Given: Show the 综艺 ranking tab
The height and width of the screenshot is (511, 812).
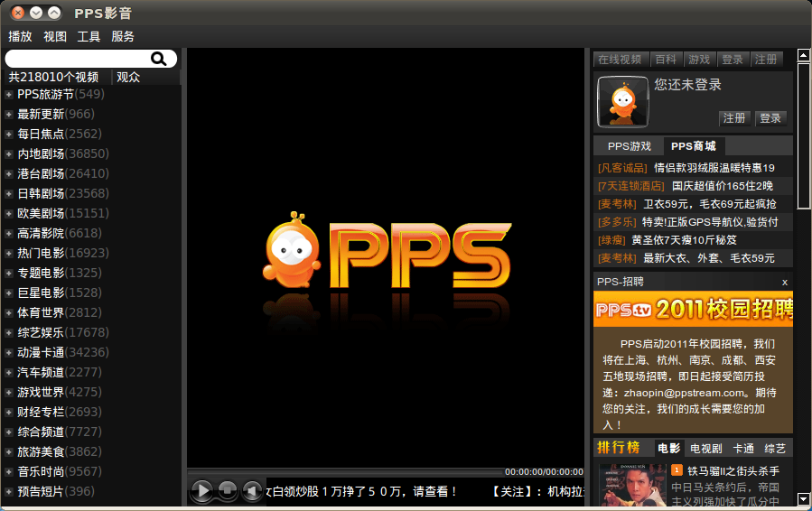Looking at the screenshot, I should point(775,449).
